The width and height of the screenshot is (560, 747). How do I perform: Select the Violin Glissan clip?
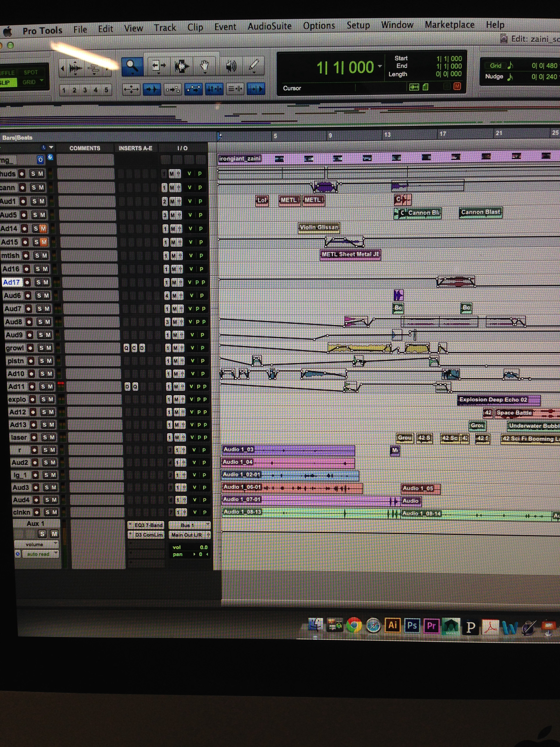coord(319,227)
